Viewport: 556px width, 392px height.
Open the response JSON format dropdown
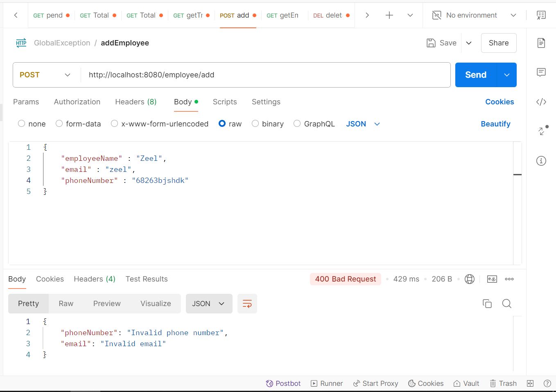point(209,304)
